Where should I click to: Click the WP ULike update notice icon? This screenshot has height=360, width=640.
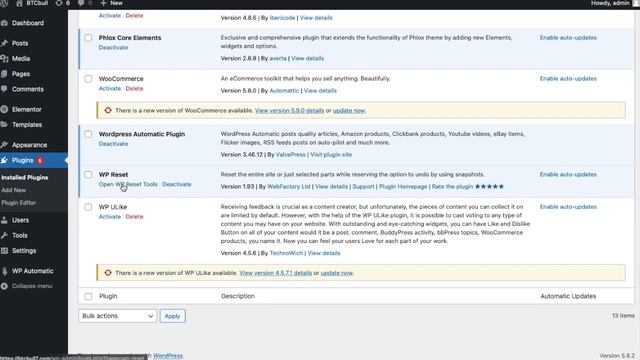click(x=108, y=273)
